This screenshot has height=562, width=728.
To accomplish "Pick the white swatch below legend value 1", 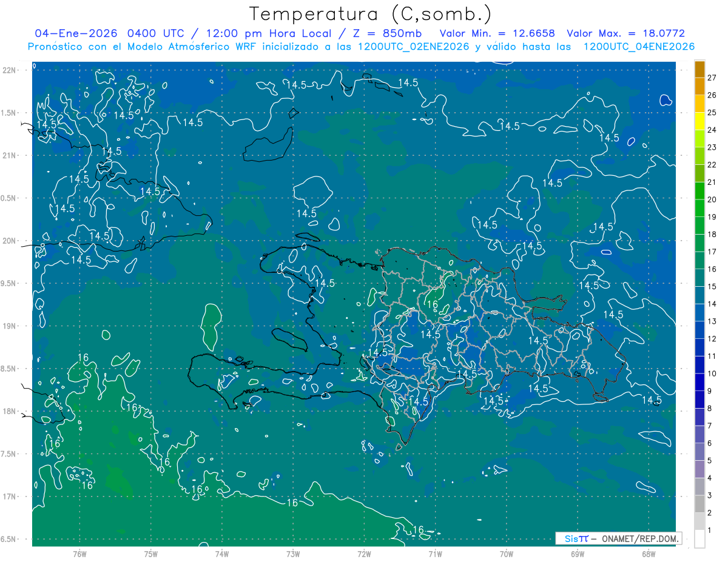I will [x=699, y=539].
